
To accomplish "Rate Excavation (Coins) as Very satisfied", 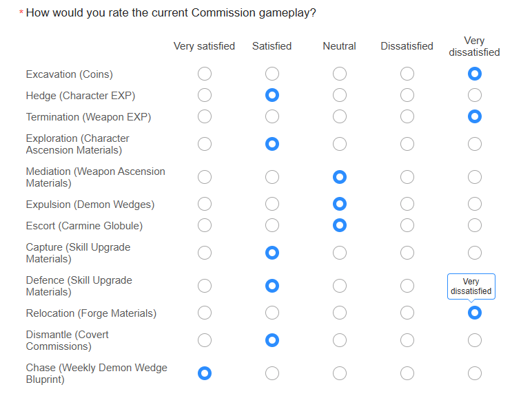I will pyautogui.click(x=205, y=74).
